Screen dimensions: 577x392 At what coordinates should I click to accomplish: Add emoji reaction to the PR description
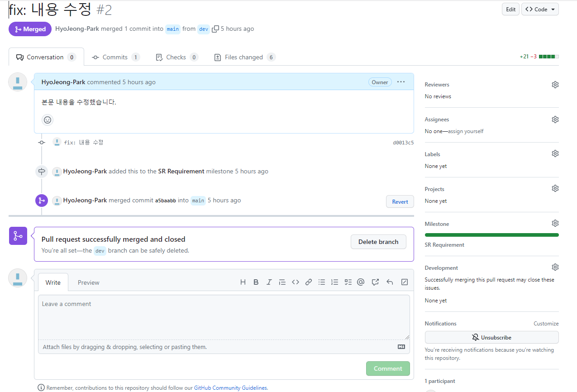coord(48,120)
